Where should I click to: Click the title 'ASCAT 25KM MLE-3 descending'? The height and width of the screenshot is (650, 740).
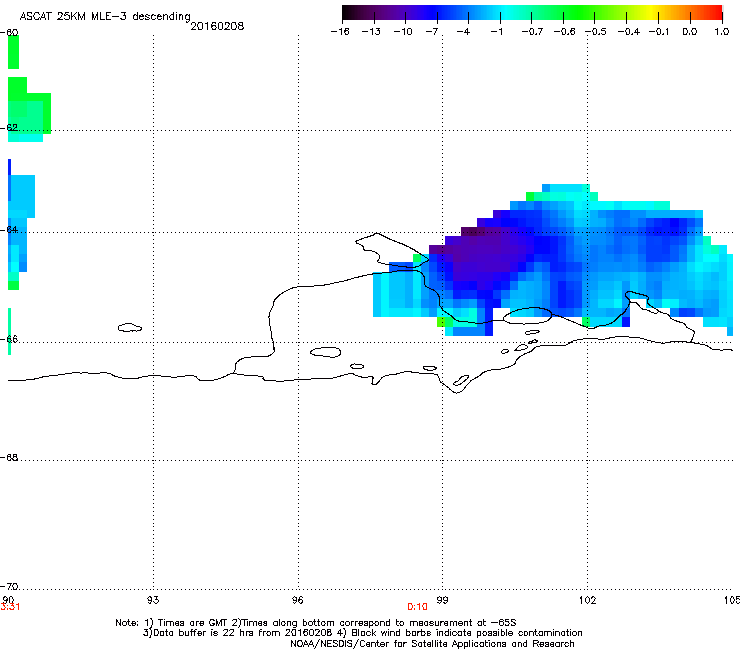tap(105, 16)
